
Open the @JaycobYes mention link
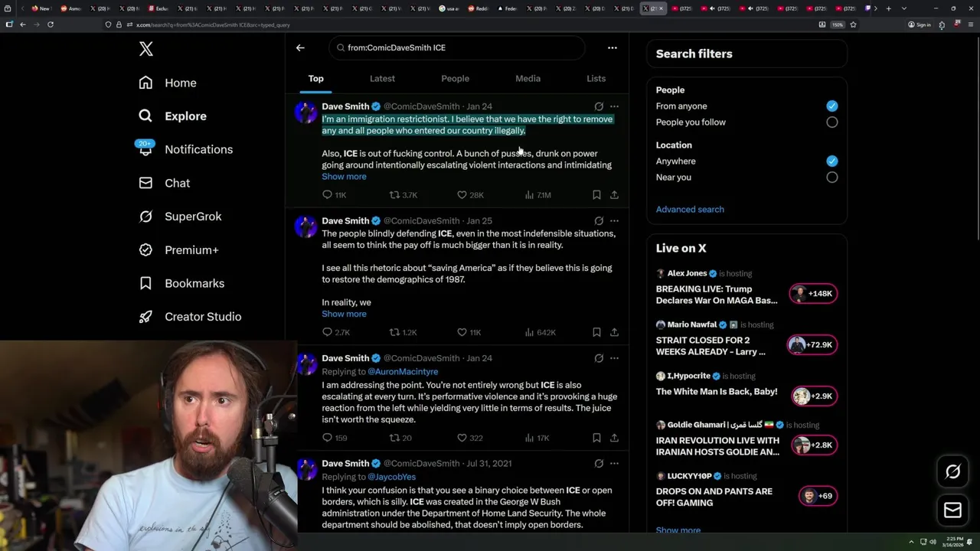coord(391,477)
